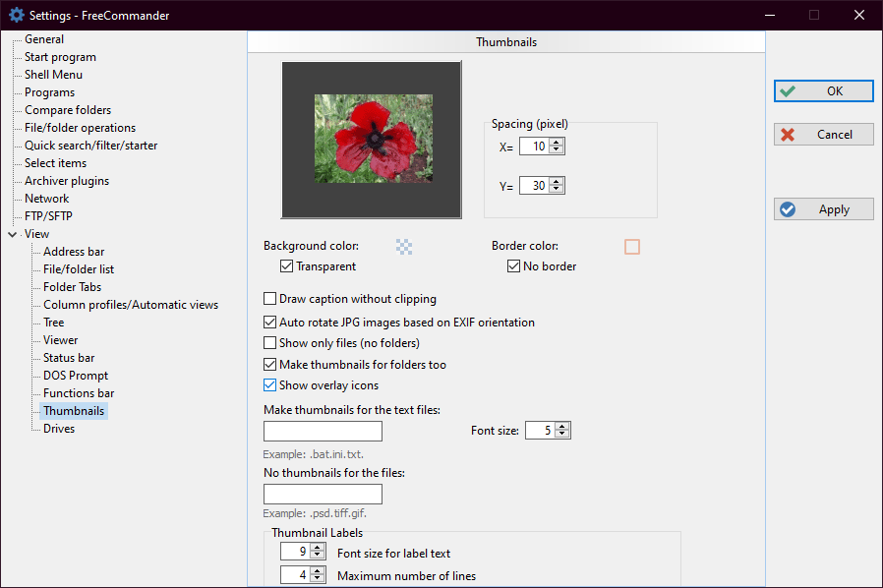Open the Archiver plugins settings page
The height and width of the screenshot is (588, 883).
[67, 181]
